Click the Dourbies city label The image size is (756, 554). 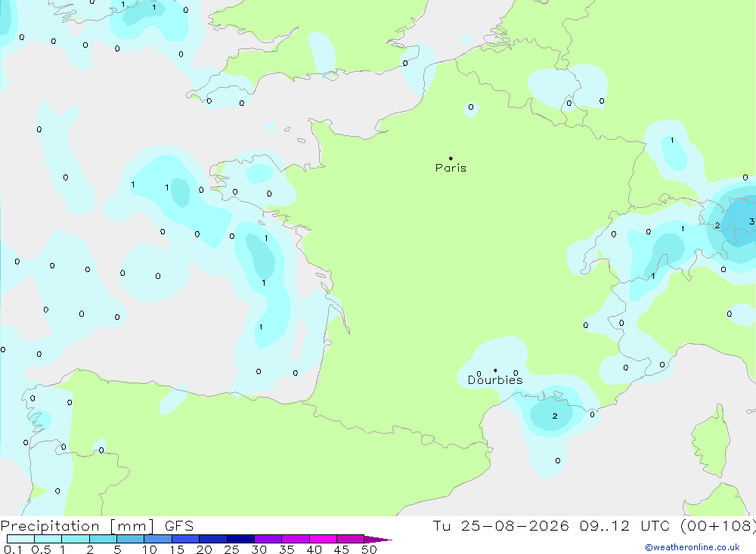click(495, 380)
